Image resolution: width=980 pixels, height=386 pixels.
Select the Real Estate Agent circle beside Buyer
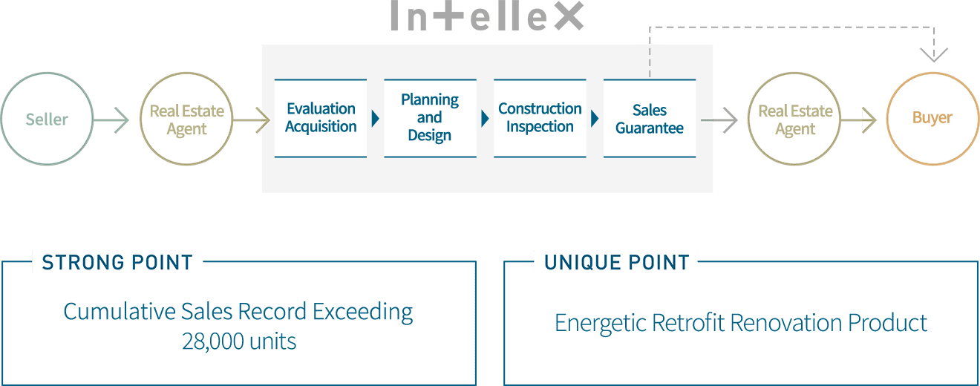tap(794, 119)
